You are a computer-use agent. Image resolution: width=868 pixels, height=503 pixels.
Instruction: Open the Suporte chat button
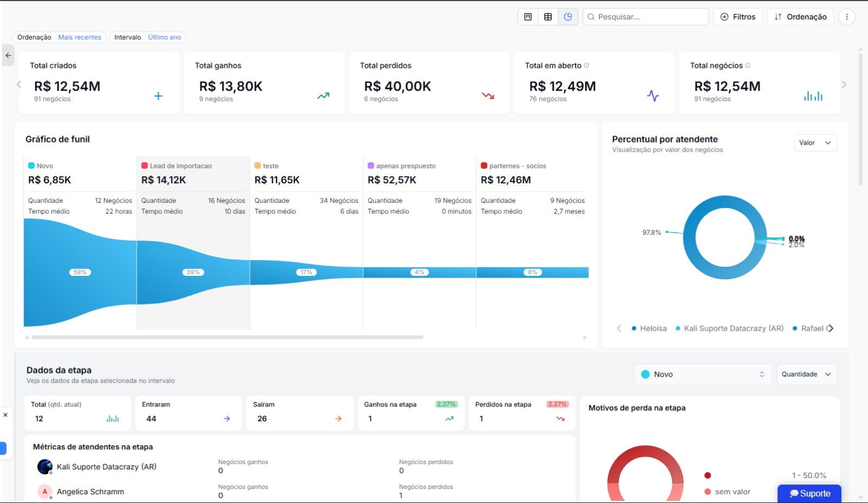point(809,493)
